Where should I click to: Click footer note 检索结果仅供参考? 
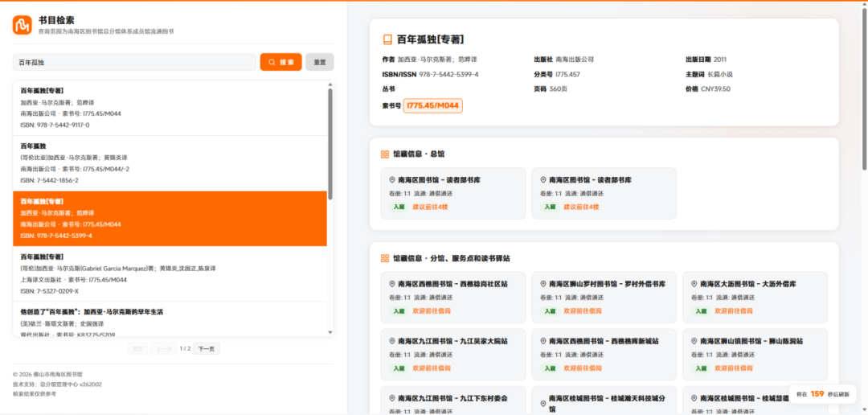[35, 394]
